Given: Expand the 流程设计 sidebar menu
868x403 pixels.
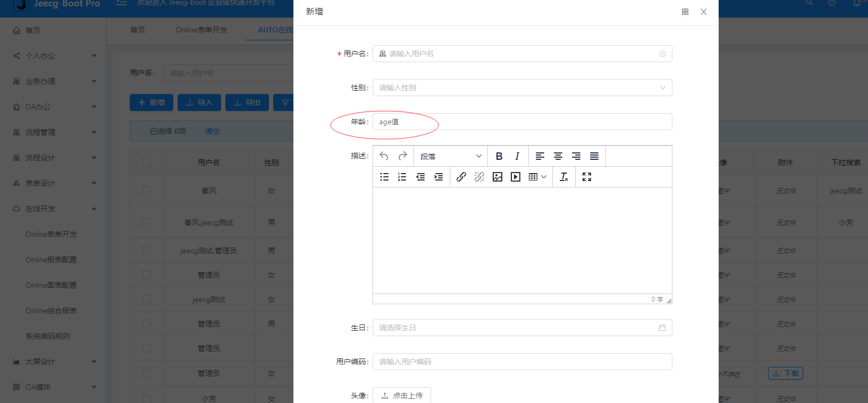Looking at the screenshot, I should [x=53, y=158].
